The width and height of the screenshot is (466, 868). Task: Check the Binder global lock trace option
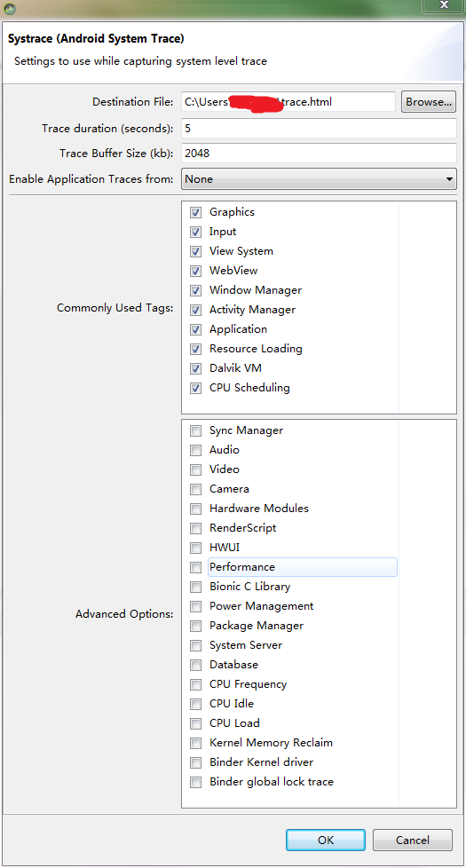point(195,782)
